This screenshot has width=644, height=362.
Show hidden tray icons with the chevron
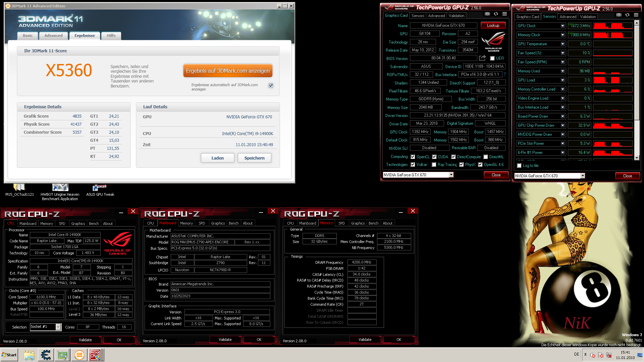click(x=585, y=355)
